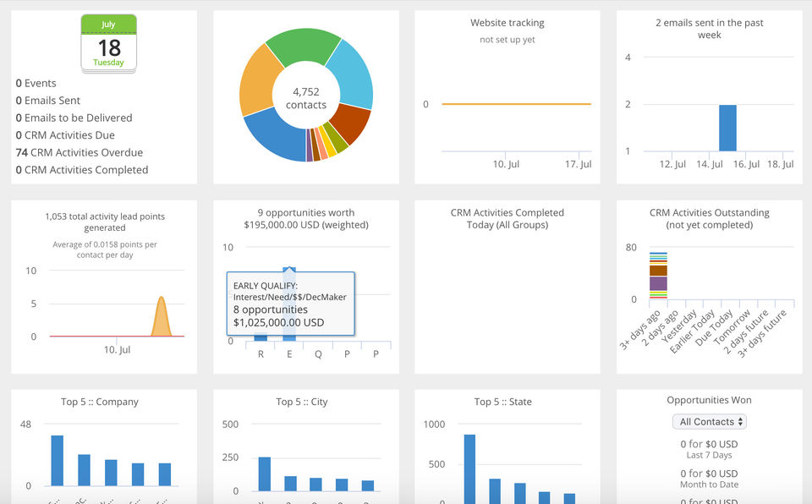Click the "not set up yet" note
The width and height of the screenshot is (812, 504).
pyautogui.click(x=507, y=40)
